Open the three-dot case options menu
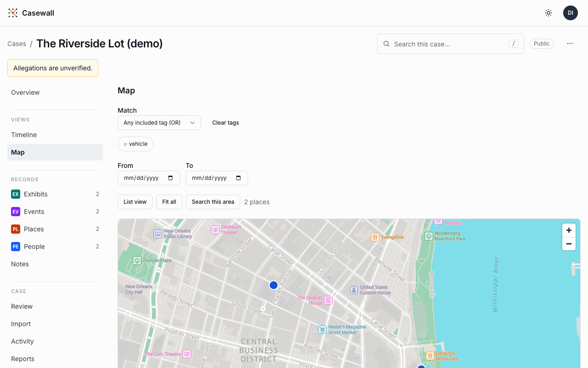 (570, 44)
